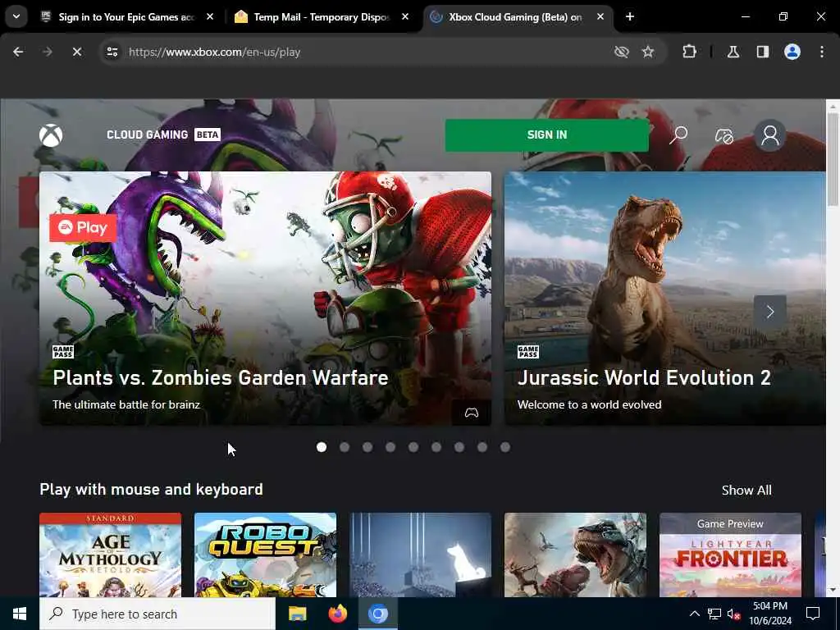The image size is (840, 630).
Task: Select third carousel dot
Action: [x=367, y=447]
